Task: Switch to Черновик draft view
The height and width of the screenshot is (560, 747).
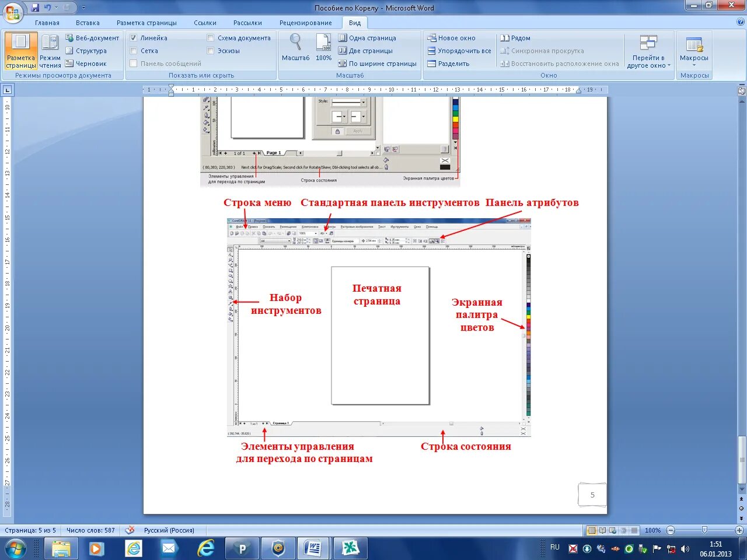Action: [x=86, y=64]
